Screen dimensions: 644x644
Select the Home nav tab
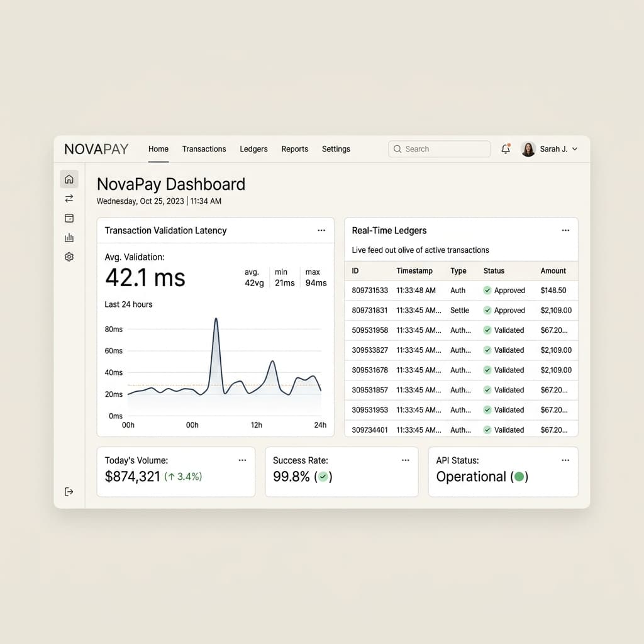tap(158, 148)
